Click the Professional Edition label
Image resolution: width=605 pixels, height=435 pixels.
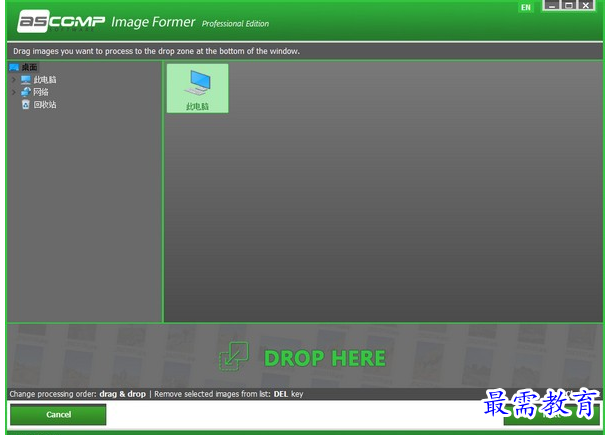(235, 24)
